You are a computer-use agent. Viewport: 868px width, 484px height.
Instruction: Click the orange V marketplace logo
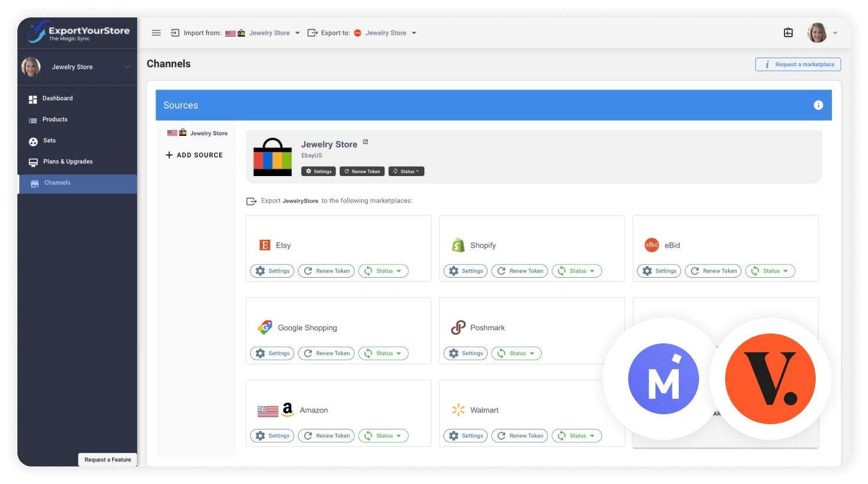coord(770,379)
